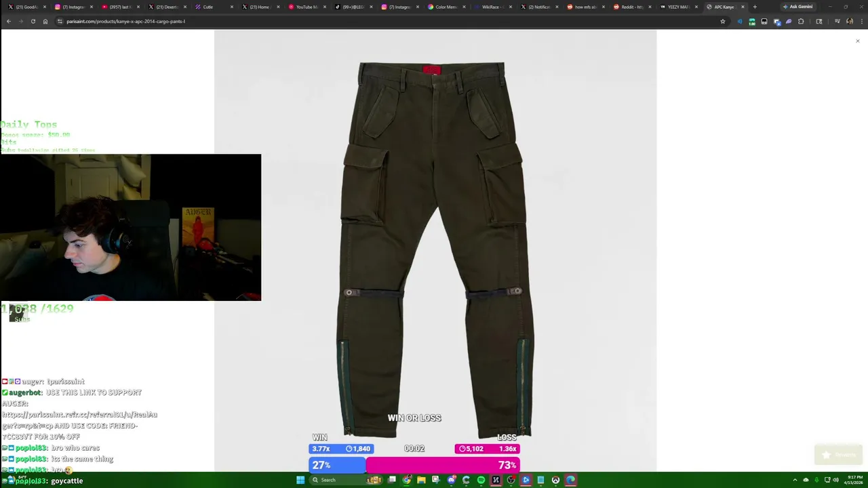
Task: Switch to the WikiRace tab
Action: pos(495,7)
